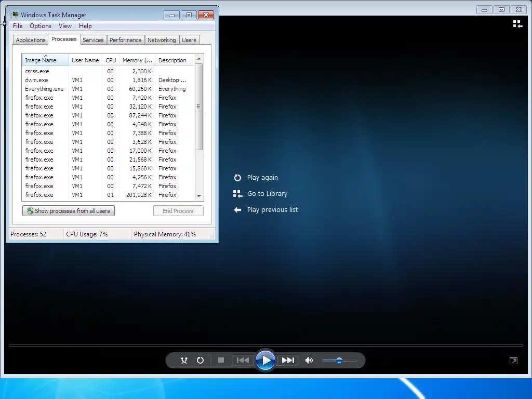The width and height of the screenshot is (532, 399).
Task: Click Physical Memory: 41% status entry
Action: (165, 234)
